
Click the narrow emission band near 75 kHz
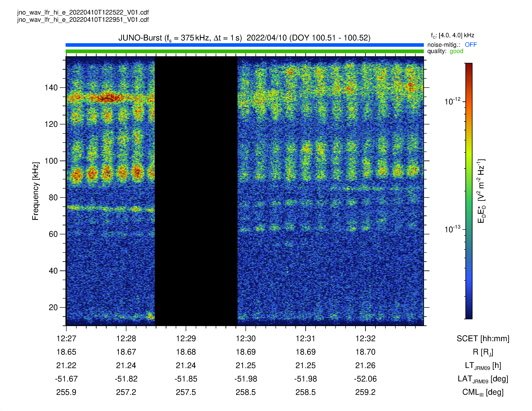(x=111, y=208)
